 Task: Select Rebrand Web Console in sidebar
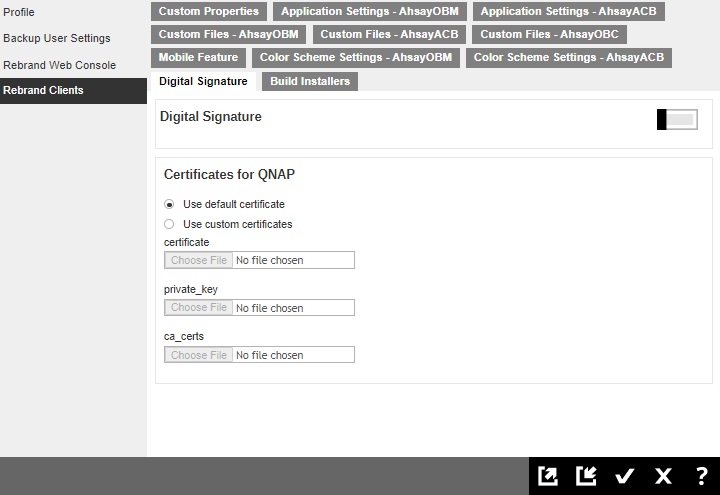(59, 65)
